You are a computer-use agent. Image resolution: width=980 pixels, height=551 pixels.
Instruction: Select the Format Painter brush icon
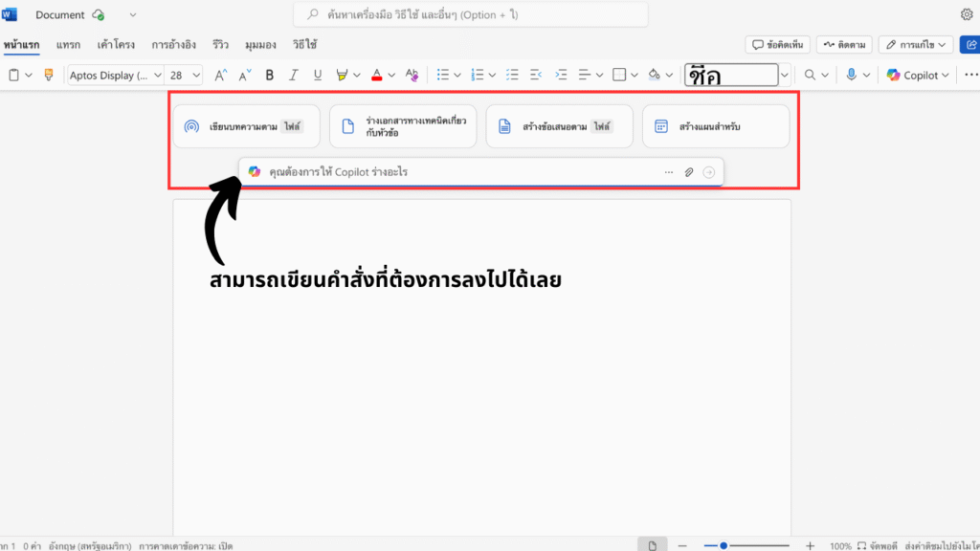(x=49, y=75)
